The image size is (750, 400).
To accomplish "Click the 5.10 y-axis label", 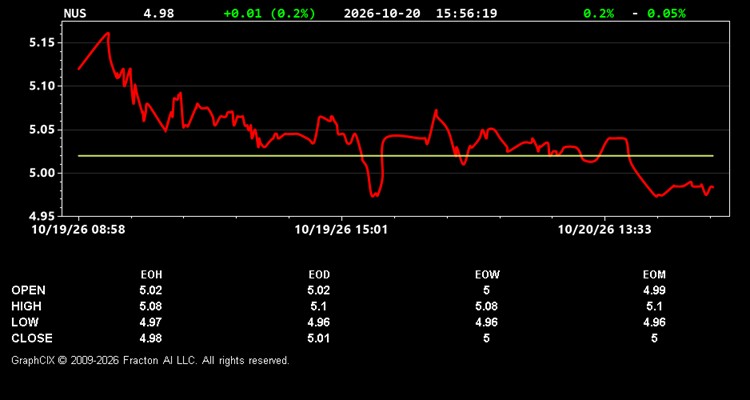I will tap(42, 87).
